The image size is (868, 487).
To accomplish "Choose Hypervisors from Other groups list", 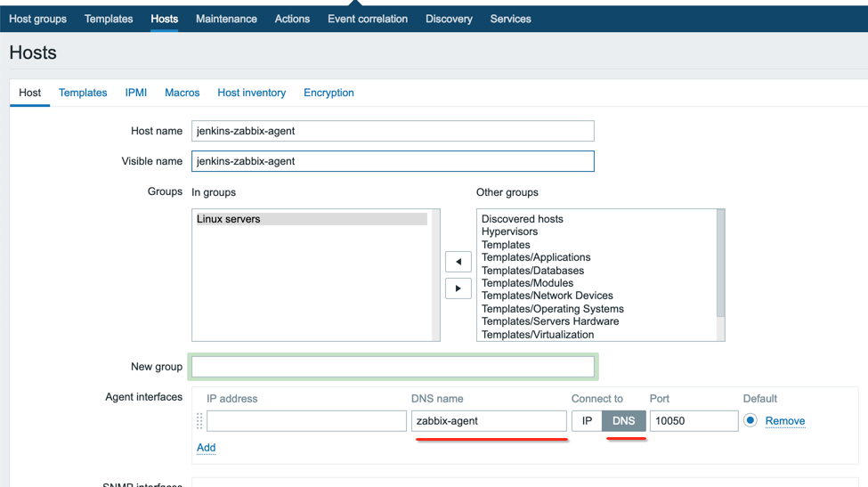I will click(x=509, y=231).
